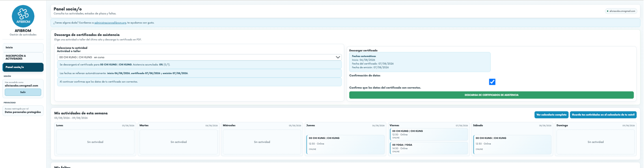Expand the Actividad o taller dropdown

[199, 57]
